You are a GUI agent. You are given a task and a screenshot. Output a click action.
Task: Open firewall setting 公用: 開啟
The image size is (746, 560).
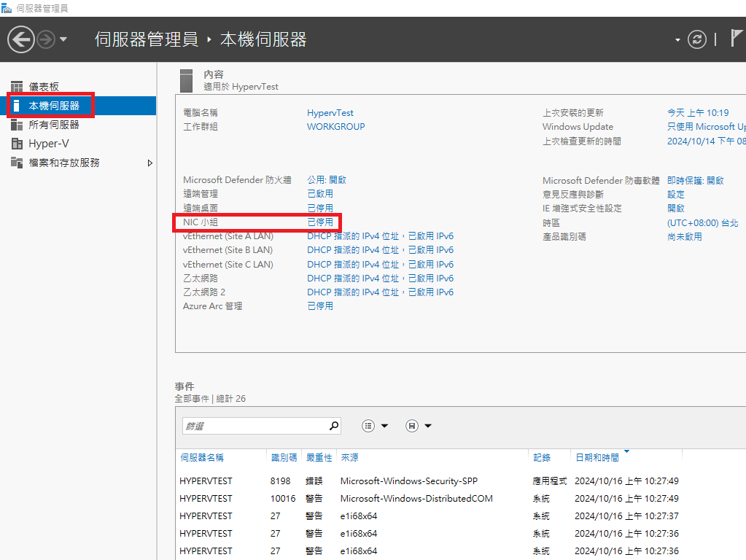[327, 180]
